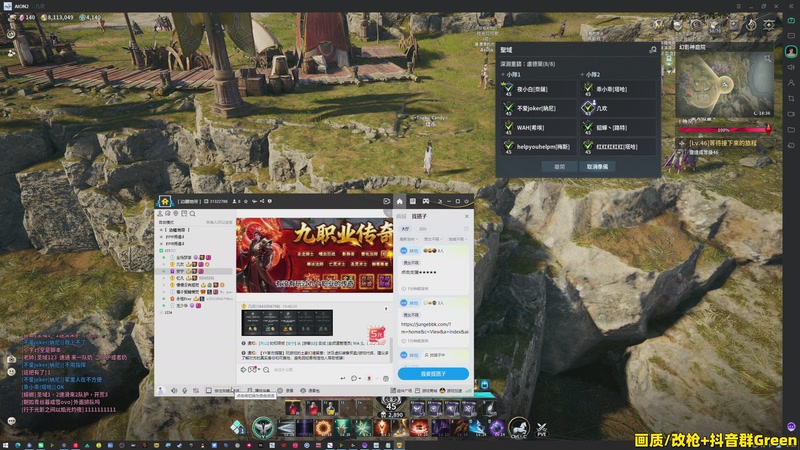
Task: Click the 九职业传奇 banner ad
Action: (314, 255)
